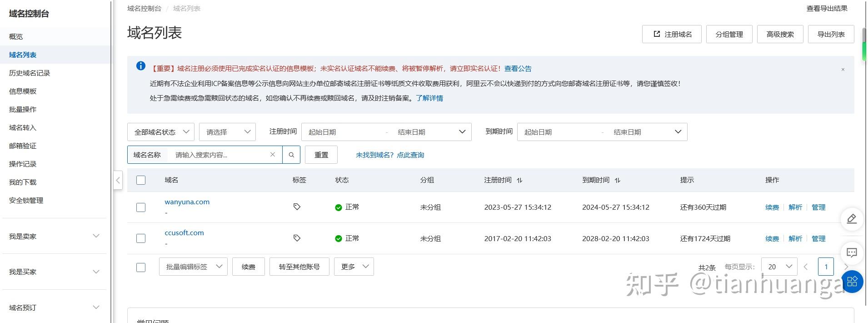Click tag icon for ccusoft.com
The image size is (868, 323).
pos(297,238)
